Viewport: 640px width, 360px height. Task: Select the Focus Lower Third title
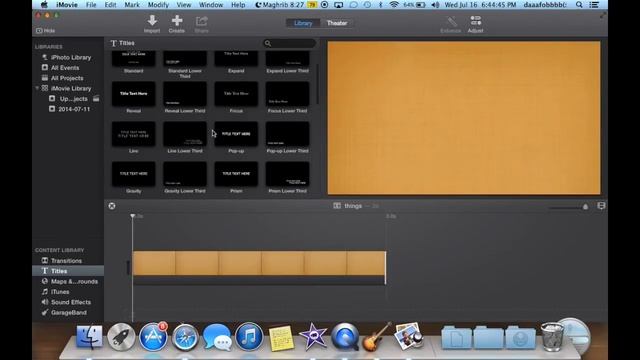287,94
